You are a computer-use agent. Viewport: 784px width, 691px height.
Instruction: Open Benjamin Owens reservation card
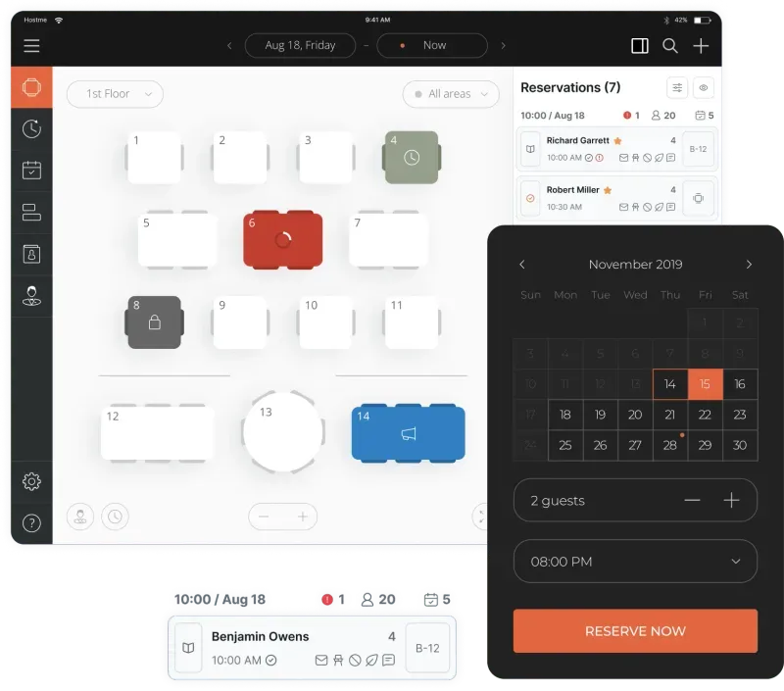312,648
